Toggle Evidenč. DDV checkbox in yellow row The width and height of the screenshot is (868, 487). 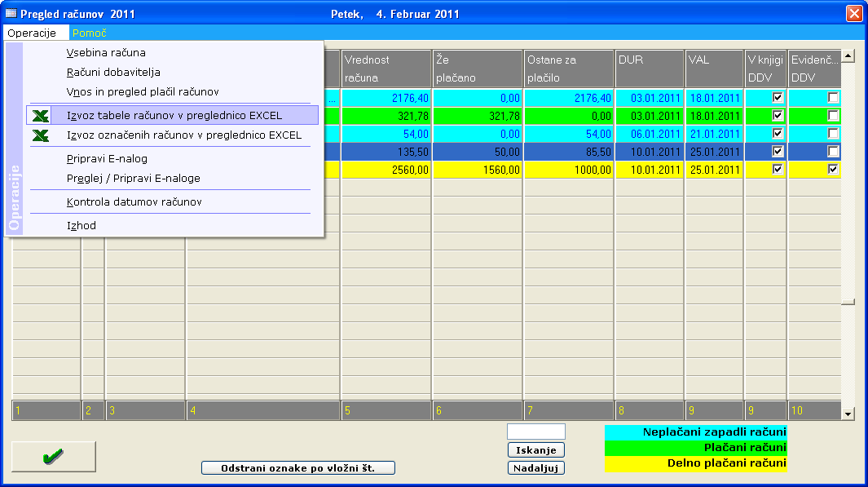833,170
